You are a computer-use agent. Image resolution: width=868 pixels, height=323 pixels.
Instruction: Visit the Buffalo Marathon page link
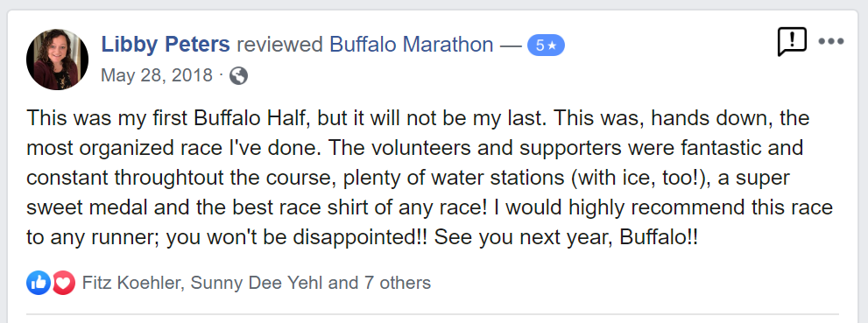tap(412, 45)
